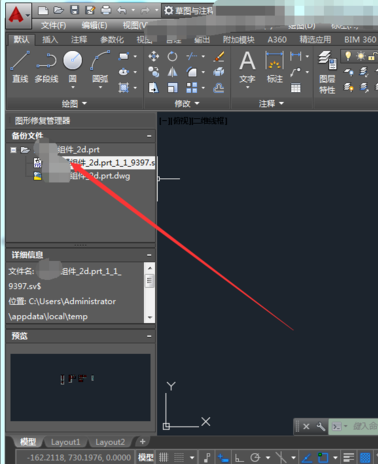Image resolution: width=378 pixels, height=464 pixels.
Task: Open Layer Properties (图层特性) manager
Action: tap(327, 72)
